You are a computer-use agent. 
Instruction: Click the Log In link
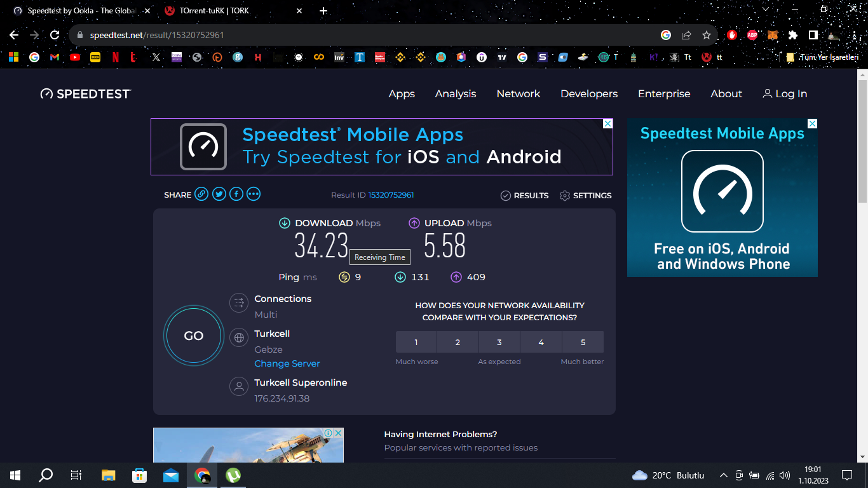(x=785, y=93)
